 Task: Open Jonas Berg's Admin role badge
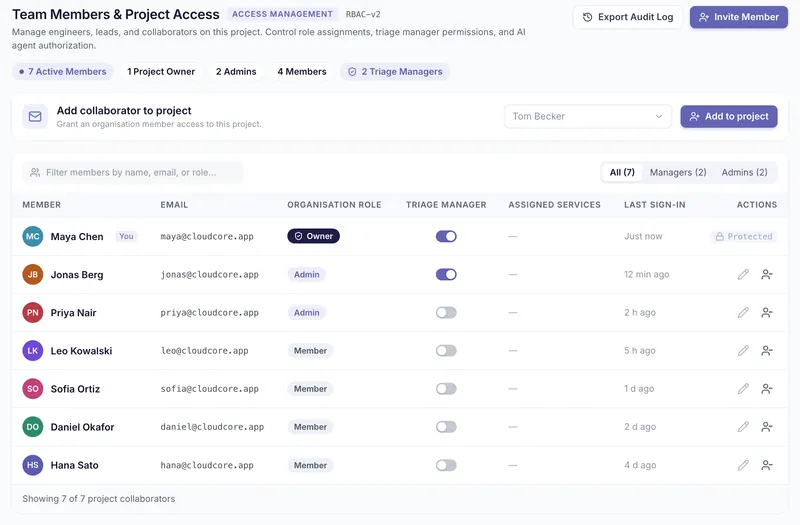click(x=307, y=274)
